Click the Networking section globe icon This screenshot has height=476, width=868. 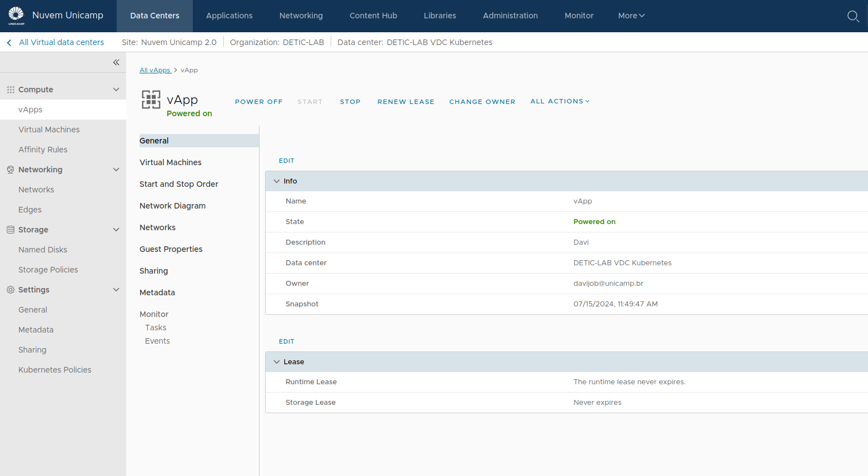11,170
